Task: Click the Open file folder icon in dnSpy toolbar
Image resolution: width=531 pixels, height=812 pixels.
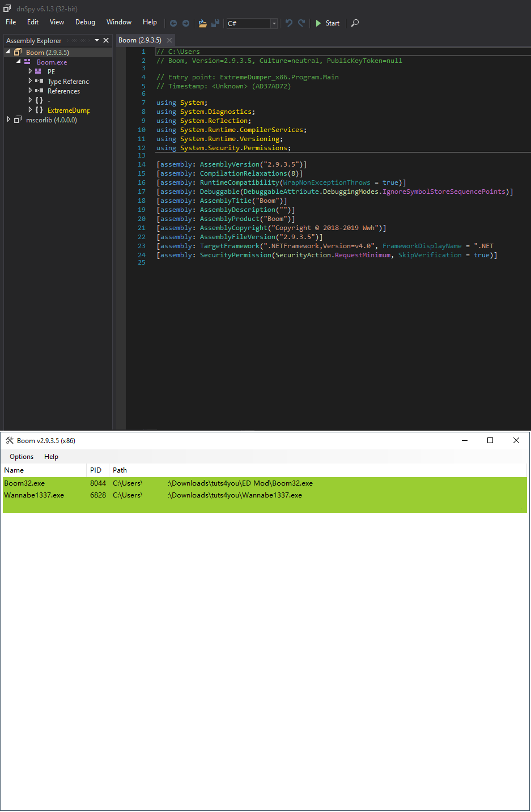Action: 202,23
